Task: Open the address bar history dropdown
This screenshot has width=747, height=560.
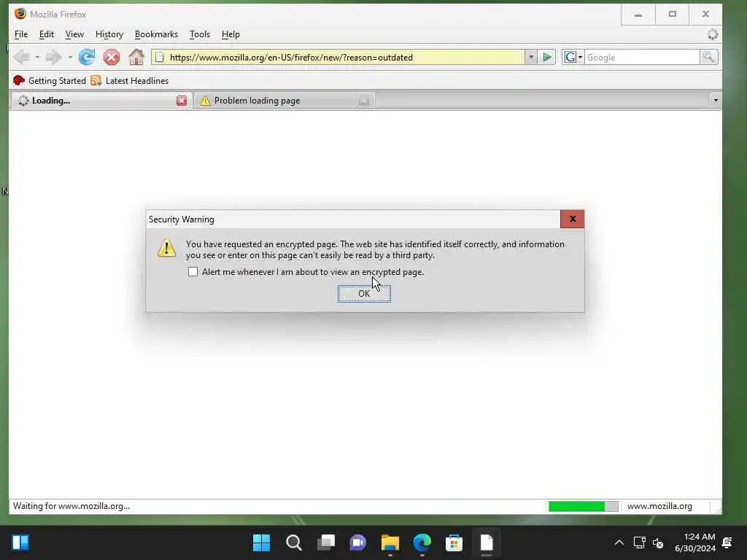Action: 531,57
